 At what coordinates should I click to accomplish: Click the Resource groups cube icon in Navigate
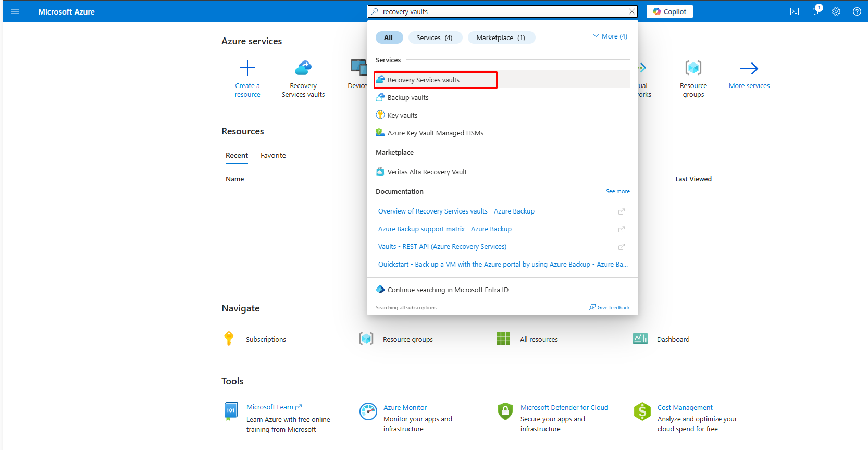point(366,339)
